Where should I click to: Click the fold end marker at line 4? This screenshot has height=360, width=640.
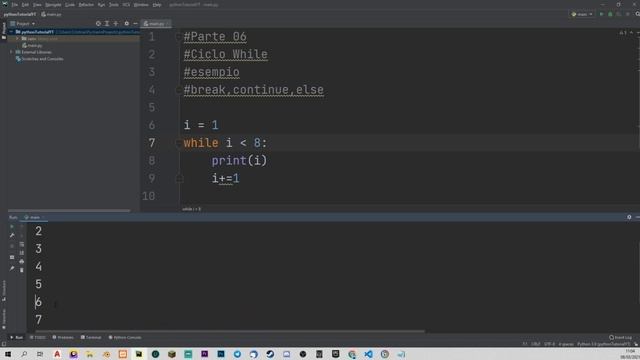pos(178,90)
